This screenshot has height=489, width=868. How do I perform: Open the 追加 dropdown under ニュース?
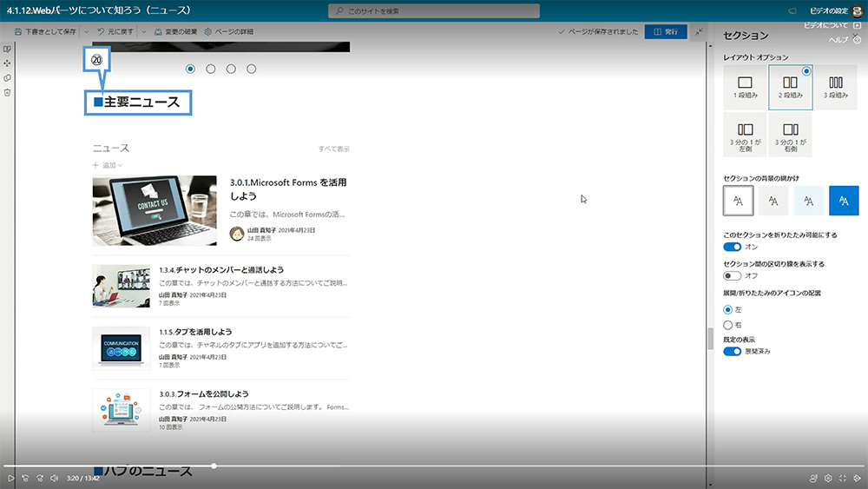[x=108, y=165]
